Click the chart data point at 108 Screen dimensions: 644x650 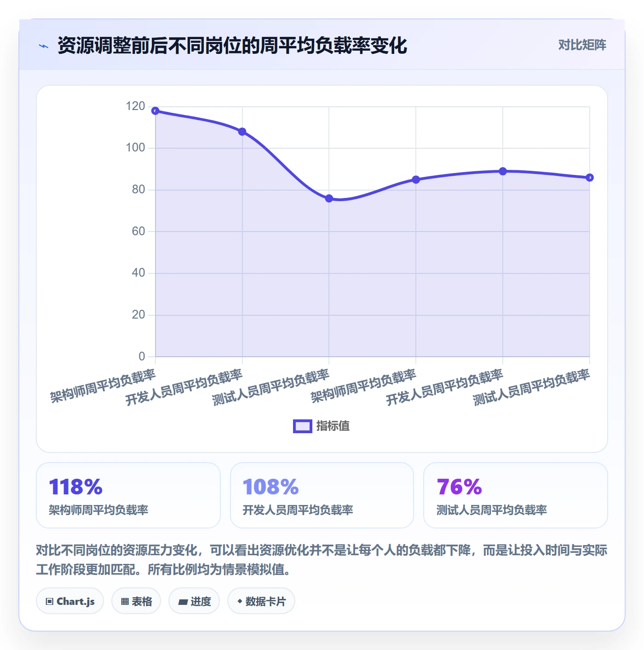pyautogui.click(x=242, y=132)
